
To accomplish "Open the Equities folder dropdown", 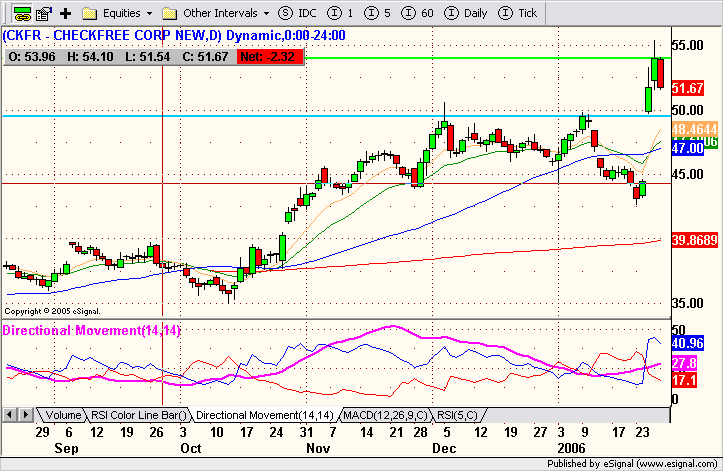I will [117, 13].
